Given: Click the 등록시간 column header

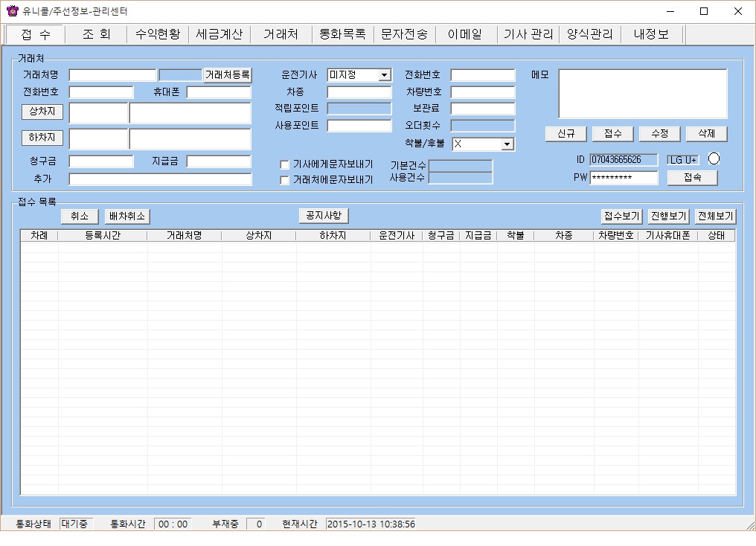Looking at the screenshot, I should tap(103, 236).
